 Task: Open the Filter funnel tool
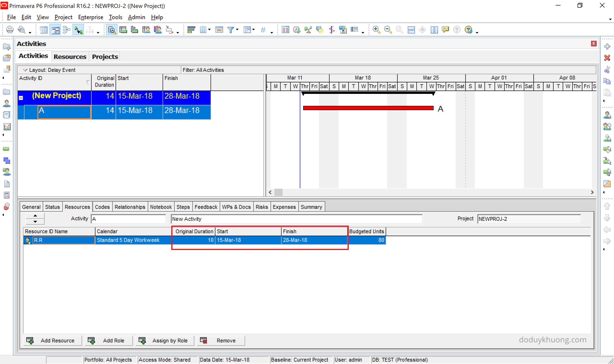[x=230, y=30]
